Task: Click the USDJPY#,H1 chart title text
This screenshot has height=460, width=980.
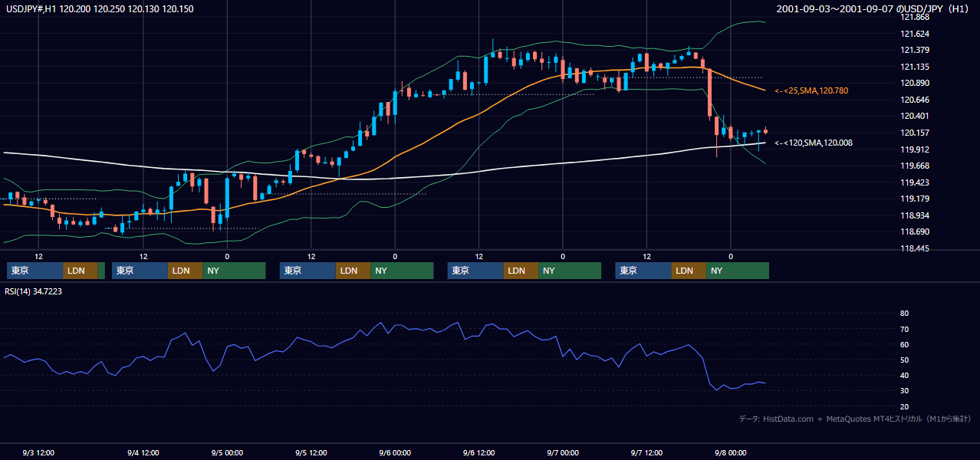Action: click(x=98, y=8)
